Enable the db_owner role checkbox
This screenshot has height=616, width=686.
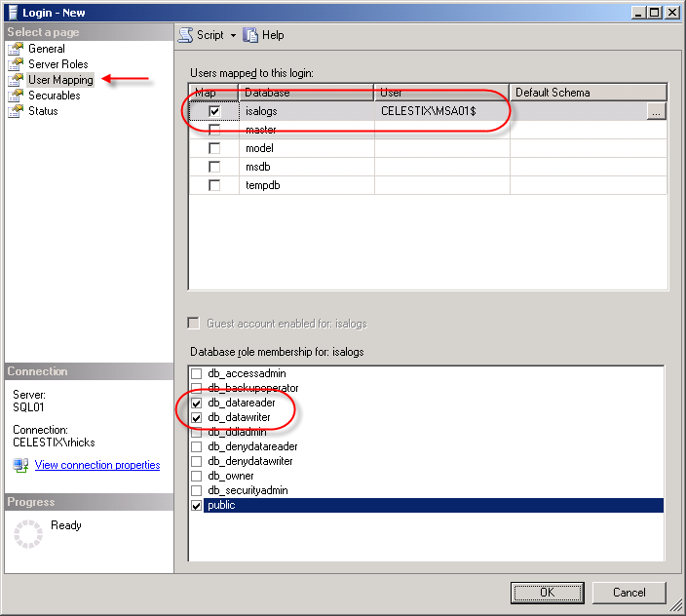click(x=197, y=477)
